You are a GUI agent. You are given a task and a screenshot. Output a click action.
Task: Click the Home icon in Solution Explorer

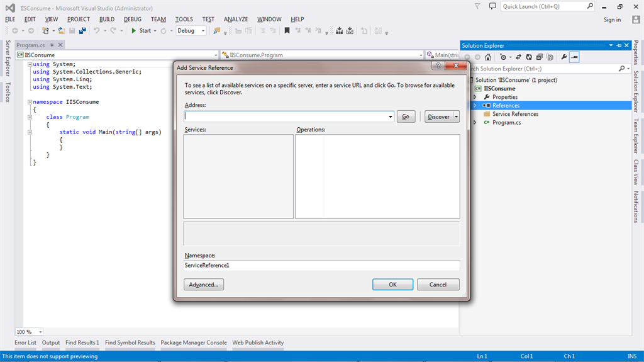[488, 57]
